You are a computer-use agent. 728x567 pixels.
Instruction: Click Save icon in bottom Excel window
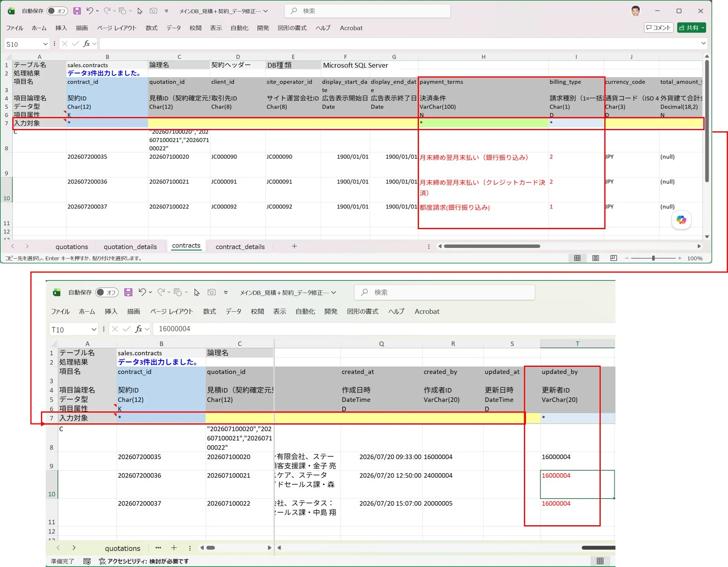pyautogui.click(x=128, y=292)
